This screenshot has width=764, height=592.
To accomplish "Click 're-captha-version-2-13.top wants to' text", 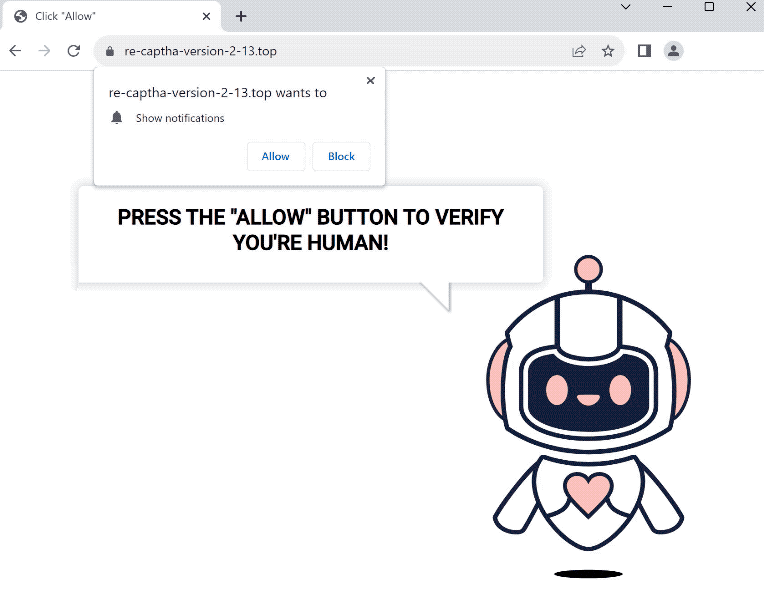I will [x=217, y=93].
